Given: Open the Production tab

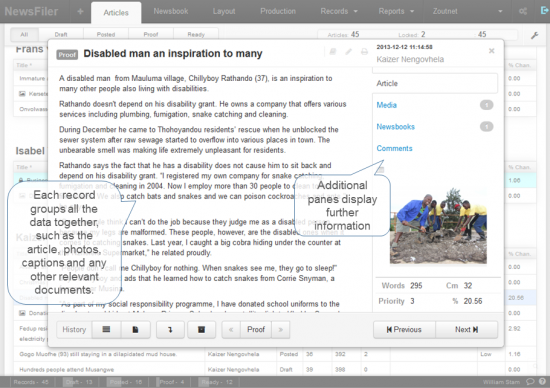Looking at the screenshot, I should point(278,11).
